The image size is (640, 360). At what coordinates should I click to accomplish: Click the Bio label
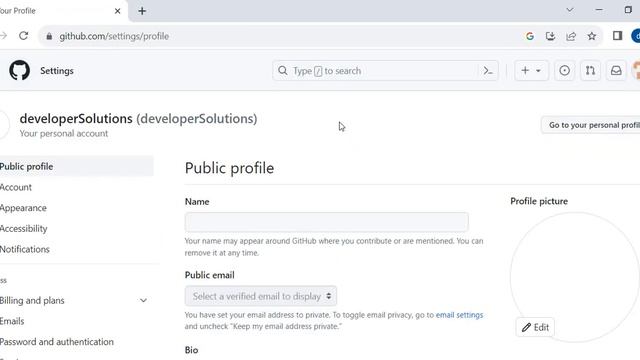191,350
